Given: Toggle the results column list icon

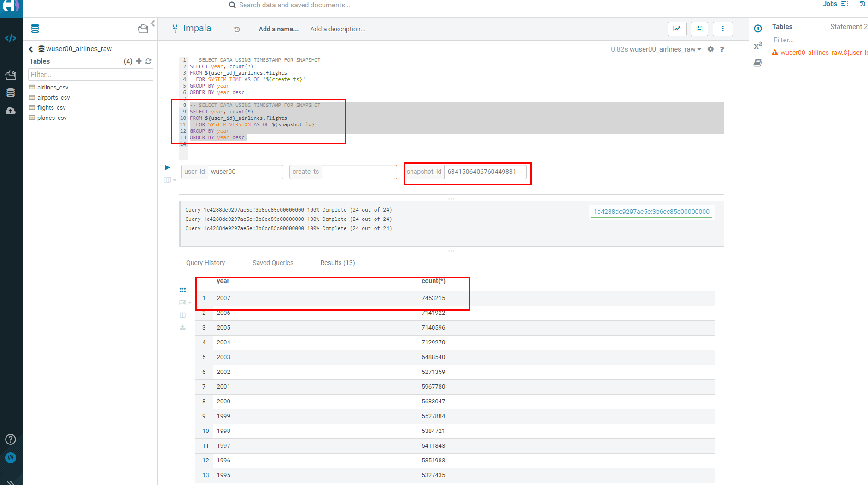Looking at the screenshot, I should [182, 315].
